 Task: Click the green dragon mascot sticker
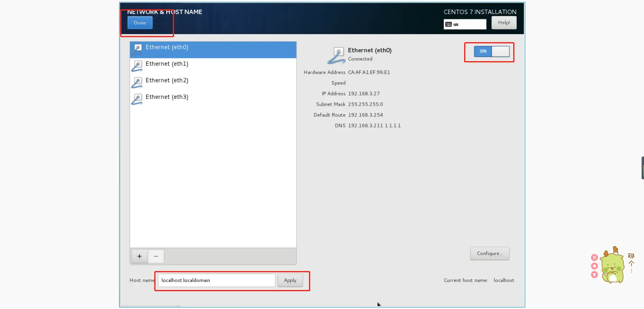612,265
